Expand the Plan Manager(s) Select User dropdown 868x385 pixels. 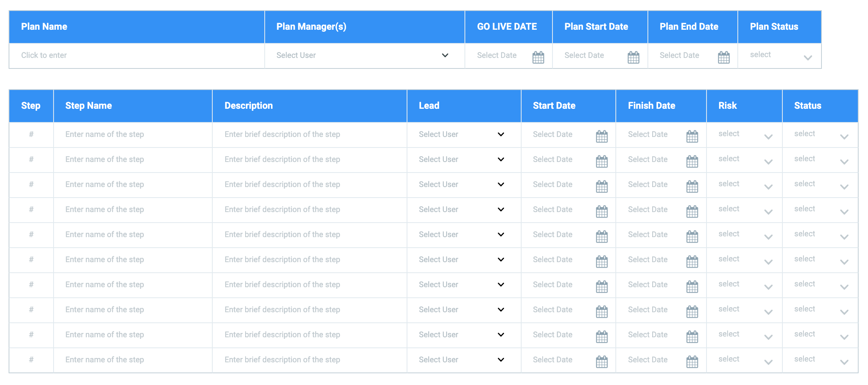445,55
